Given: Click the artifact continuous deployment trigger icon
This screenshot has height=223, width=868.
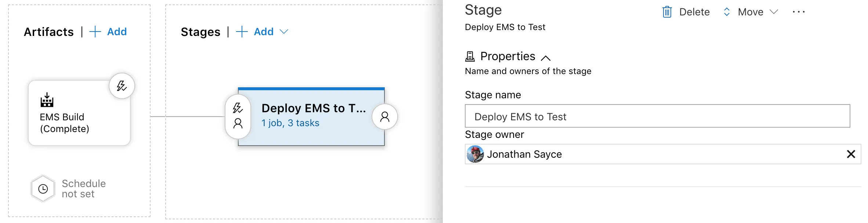Looking at the screenshot, I should 122,86.
